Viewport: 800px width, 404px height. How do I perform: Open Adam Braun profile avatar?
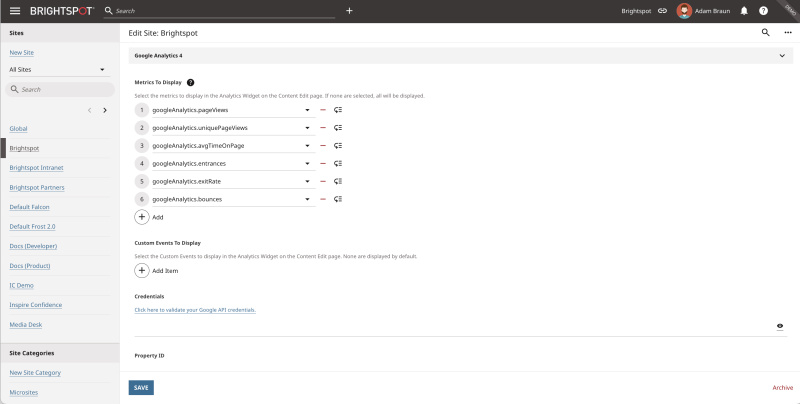pyautogui.click(x=684, y=11)
